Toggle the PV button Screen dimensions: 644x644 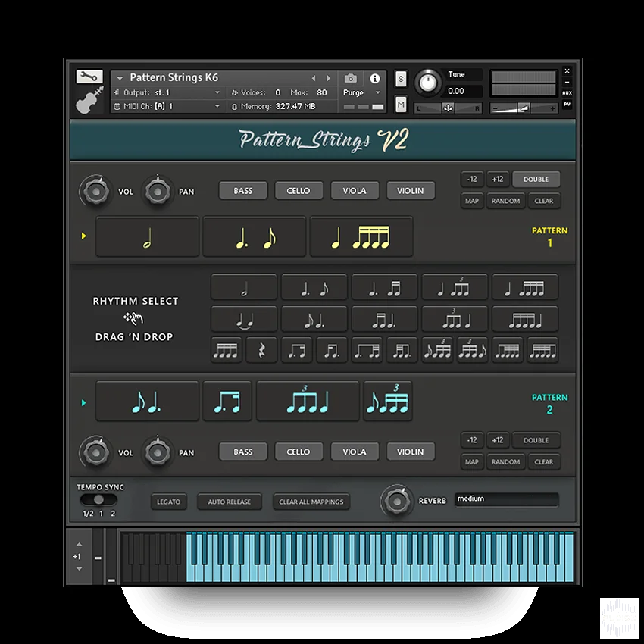pos(567,105)
